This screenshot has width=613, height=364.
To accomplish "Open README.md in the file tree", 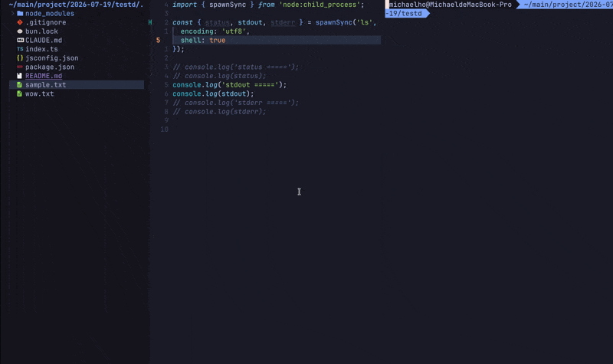I will pos(44,76).
